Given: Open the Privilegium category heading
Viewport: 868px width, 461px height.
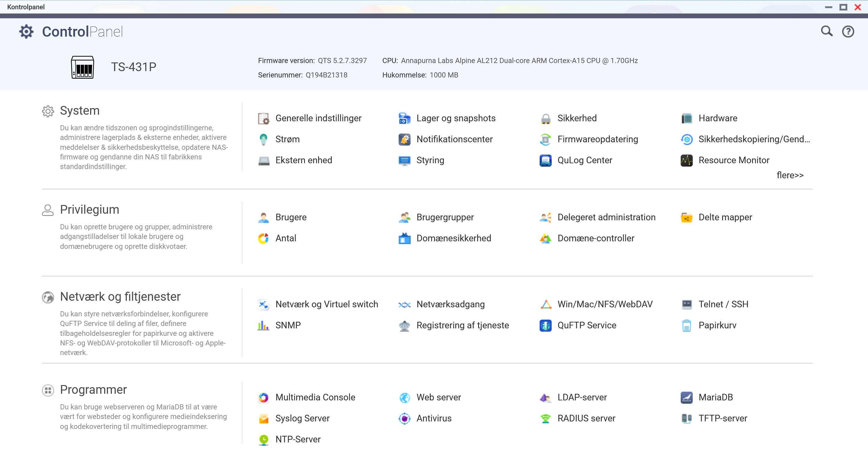Looking at the screenshot, I should pos(89,209).
